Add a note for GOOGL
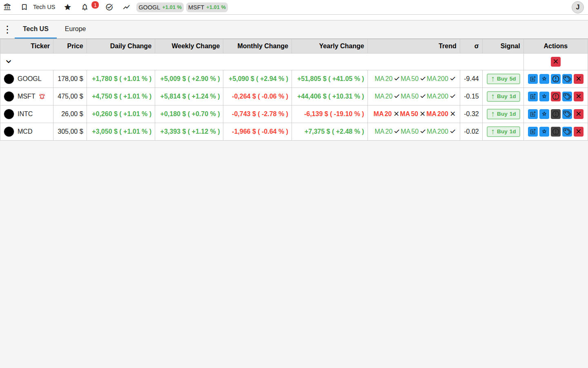Viewport: 588px width, 368px height. coord(533,79)
